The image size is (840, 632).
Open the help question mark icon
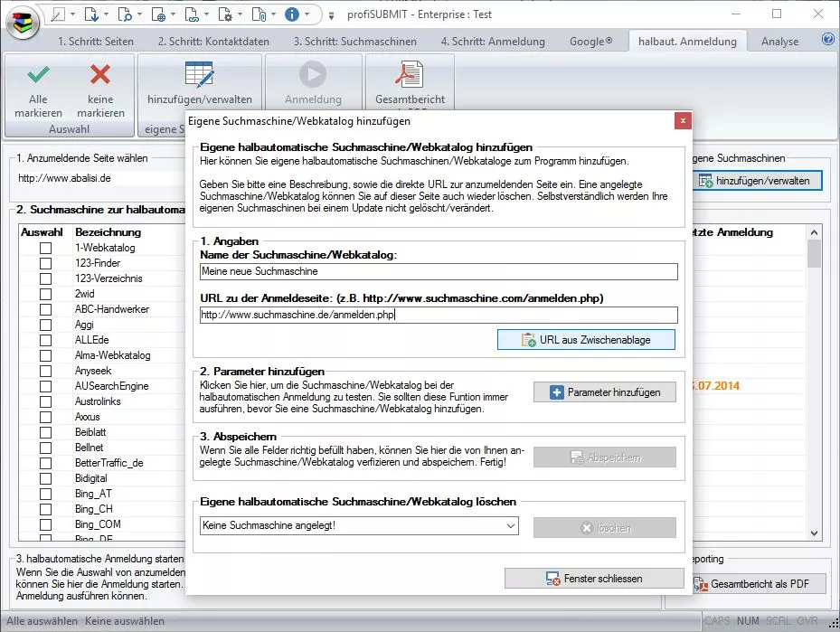click(x=827, y=40)
